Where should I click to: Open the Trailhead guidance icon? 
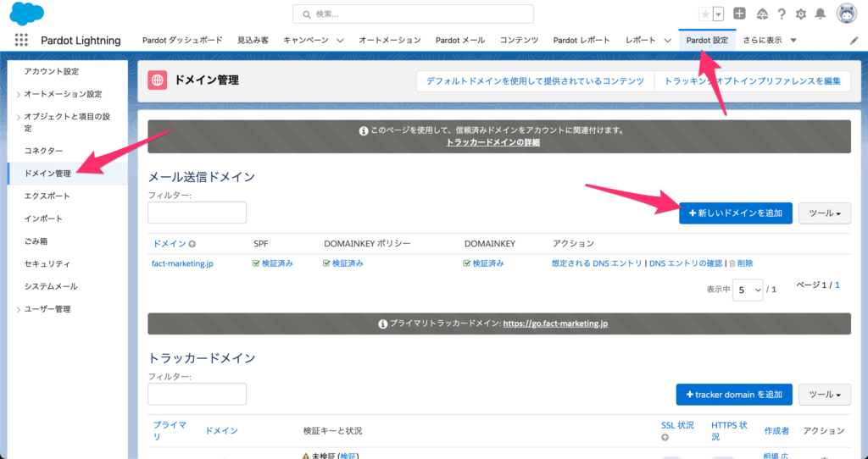pos(762,14)
